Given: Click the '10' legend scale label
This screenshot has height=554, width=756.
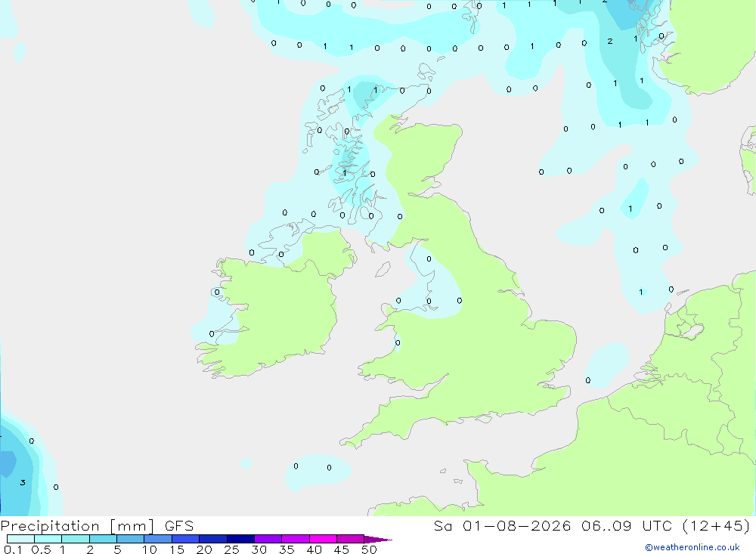Looking at the screenshot, I should 150,549.
